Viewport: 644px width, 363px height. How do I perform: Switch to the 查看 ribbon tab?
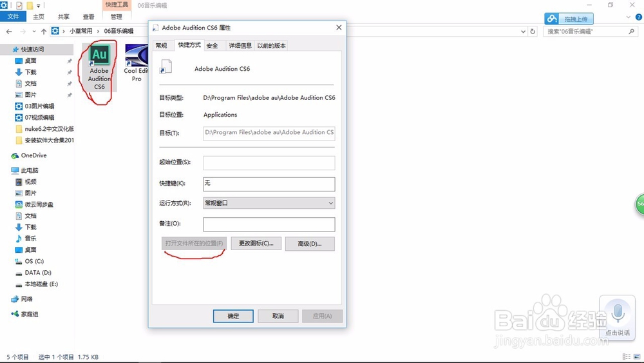[88, 17]
